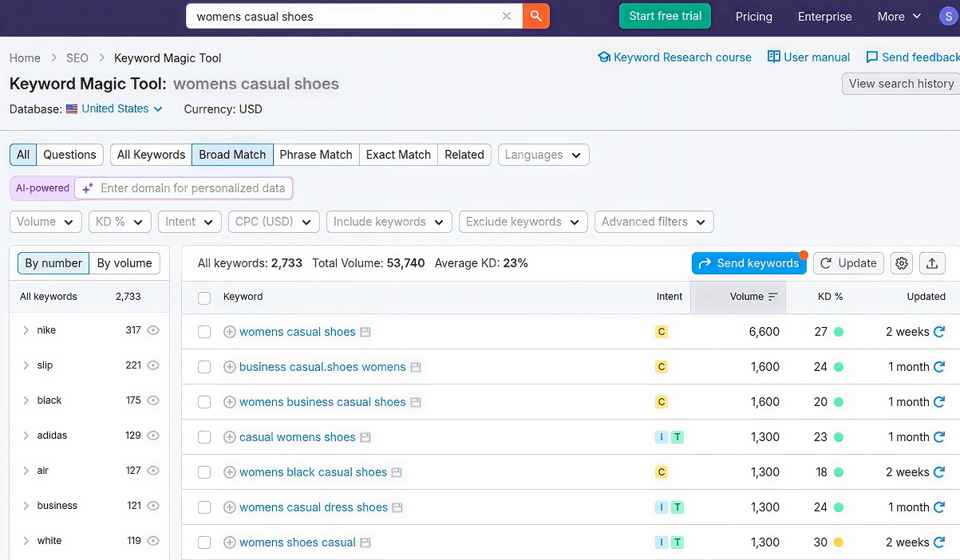Sort by the Volume column header
Screen dimensions: 960x560
738,297
